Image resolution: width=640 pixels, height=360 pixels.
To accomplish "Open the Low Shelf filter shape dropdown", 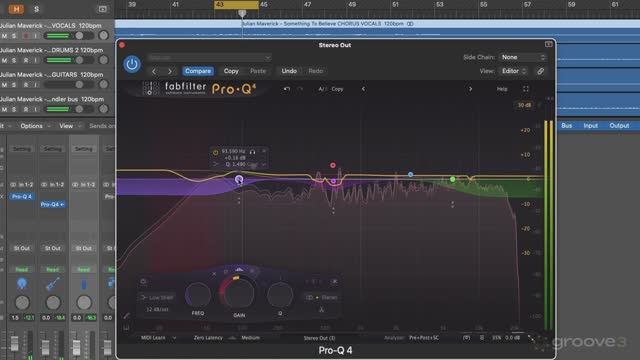I will pos(158,298).
